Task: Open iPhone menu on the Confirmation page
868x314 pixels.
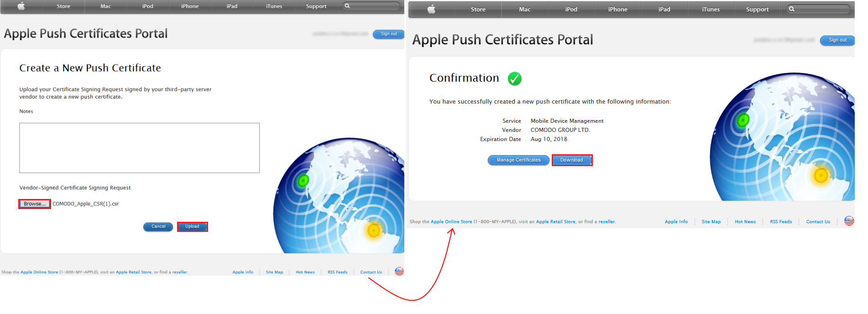Action: coord(618,10)
